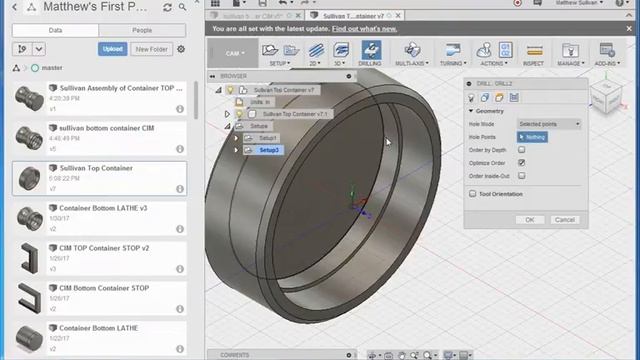Viewport: 640px width, 360px height.
Task: Open the CAM workspace dropdown
Action: click(235, 53)
